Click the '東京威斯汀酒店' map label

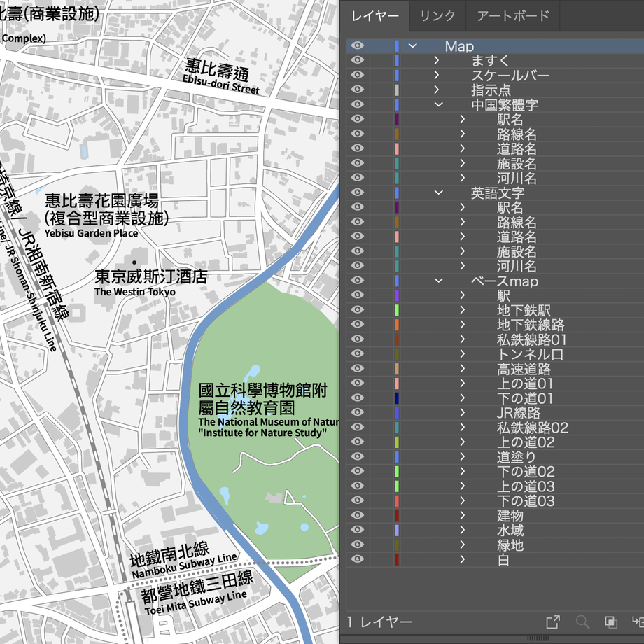(x=151, y=276)
